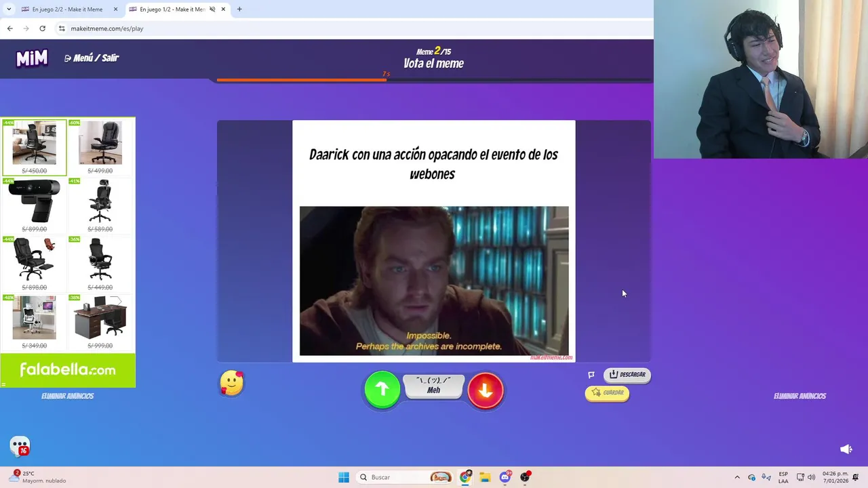
Task: Downvote the meme with red arrow
Action: 486,390
